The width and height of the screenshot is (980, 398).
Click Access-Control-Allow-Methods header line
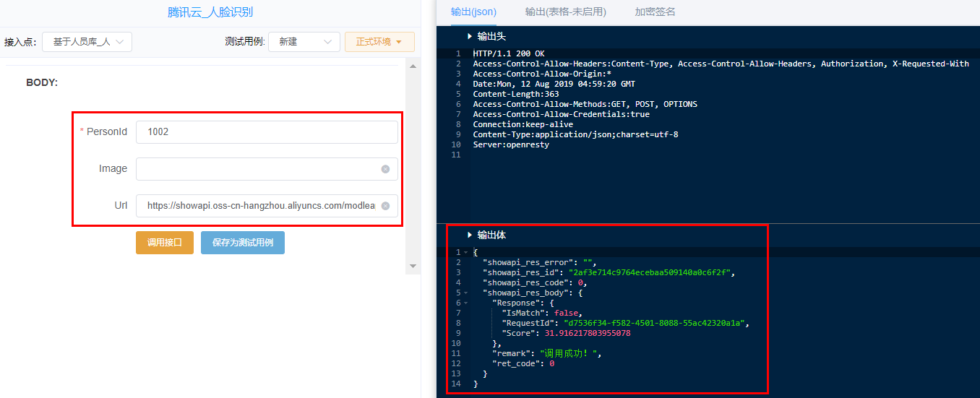click(585, 104)
